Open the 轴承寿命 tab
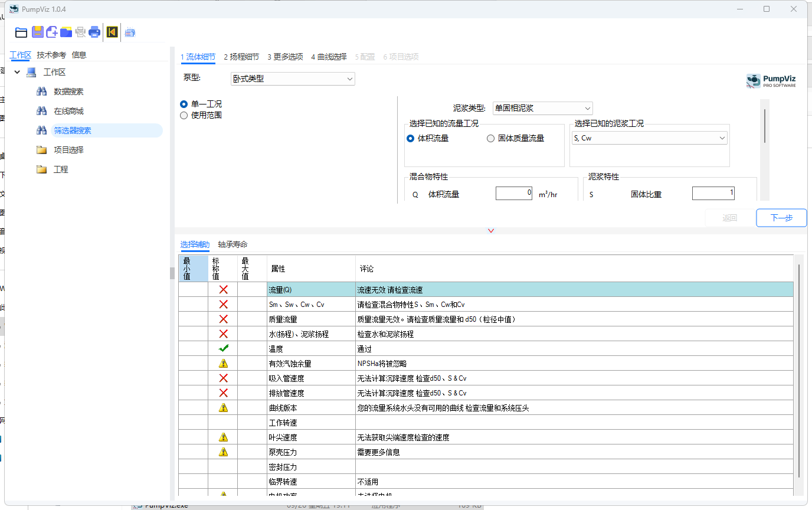 pos(233,244)
